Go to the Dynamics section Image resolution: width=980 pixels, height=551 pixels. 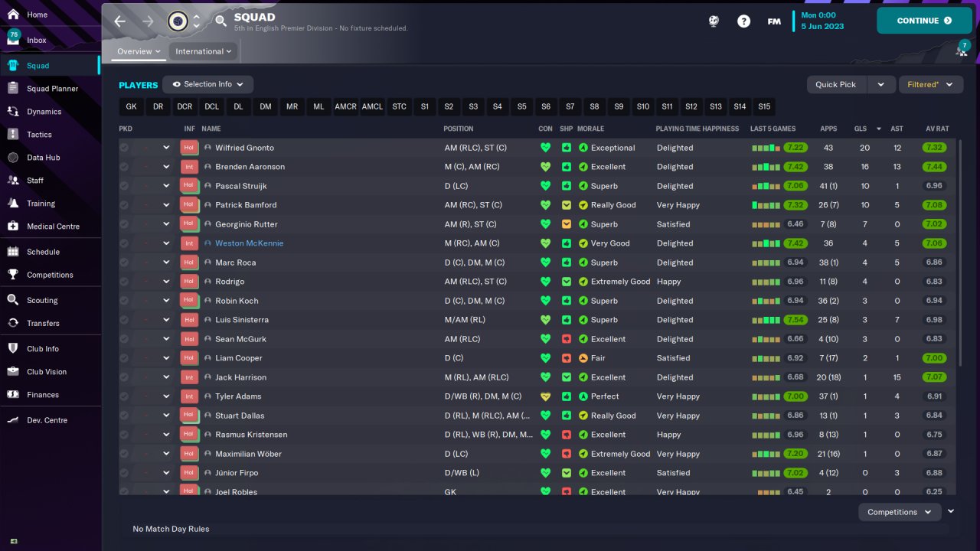click(50, 112)
